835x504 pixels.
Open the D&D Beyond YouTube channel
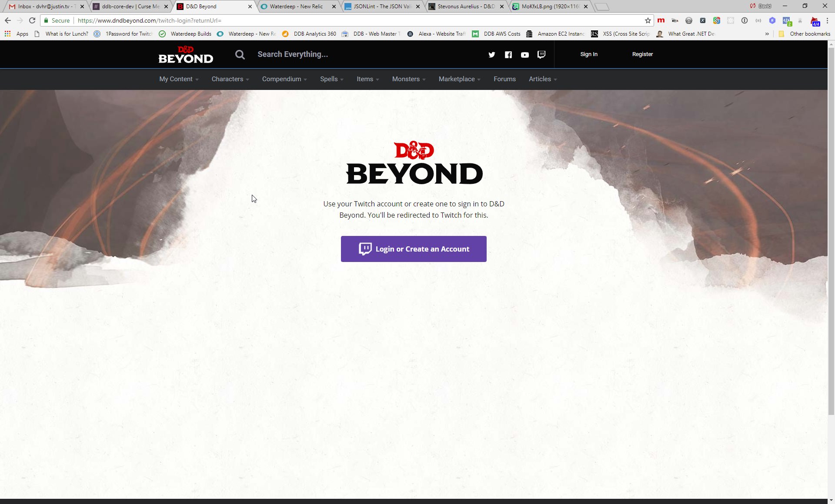tap(524, 55)
